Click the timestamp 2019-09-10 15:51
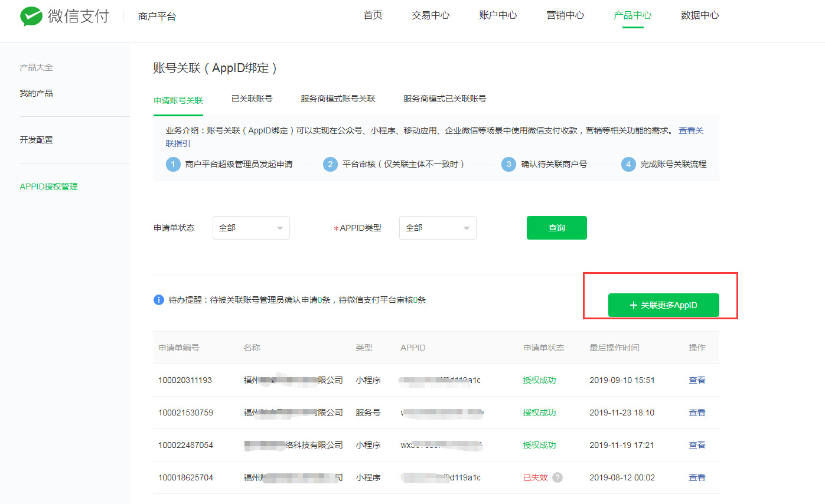825x504 pixels. point(622,380)
